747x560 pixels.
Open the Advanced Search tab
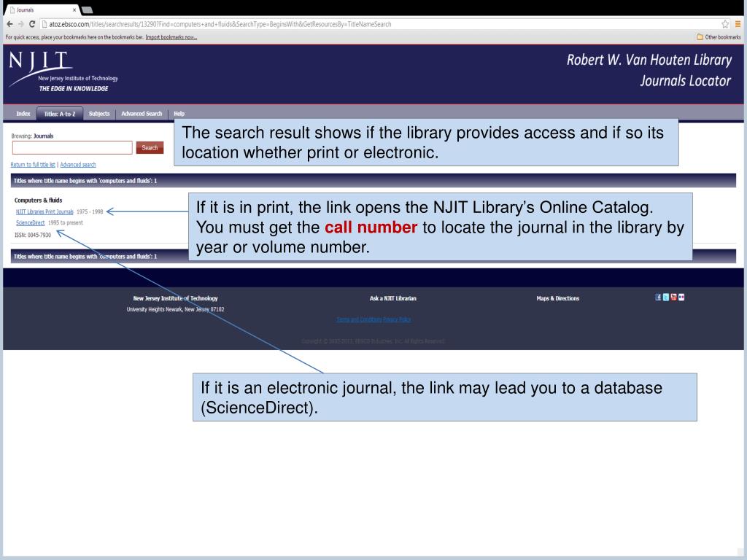pos(142,113)
